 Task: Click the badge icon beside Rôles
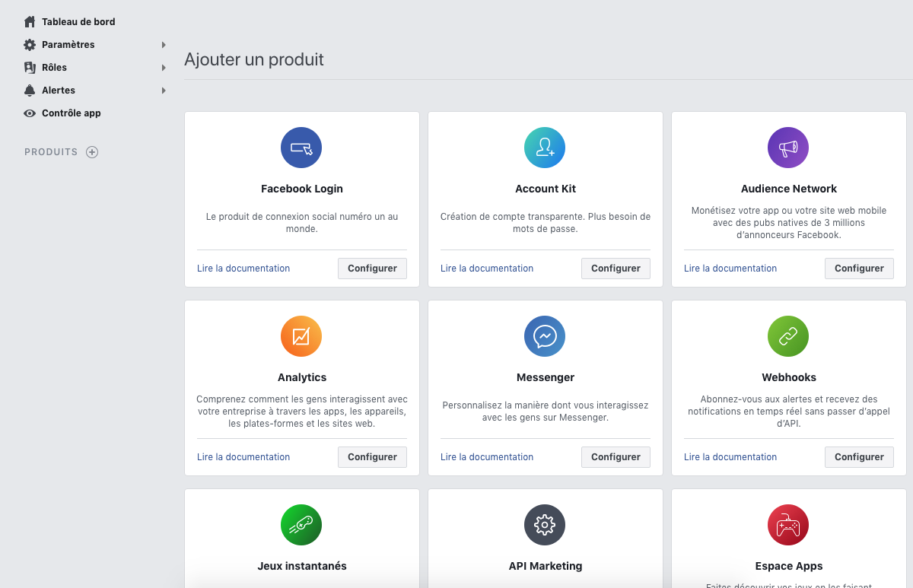point(30,68)
